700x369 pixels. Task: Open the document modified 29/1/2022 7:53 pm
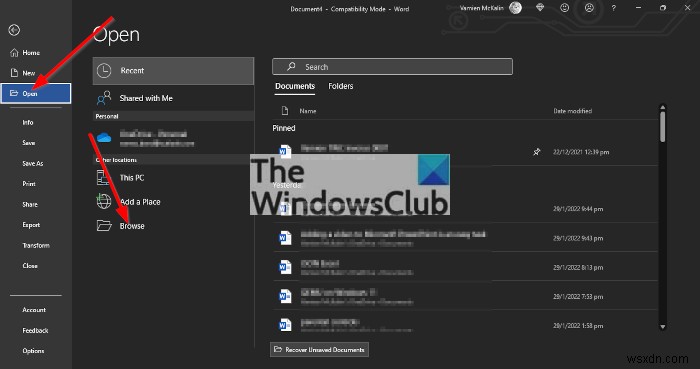(464, 296)
